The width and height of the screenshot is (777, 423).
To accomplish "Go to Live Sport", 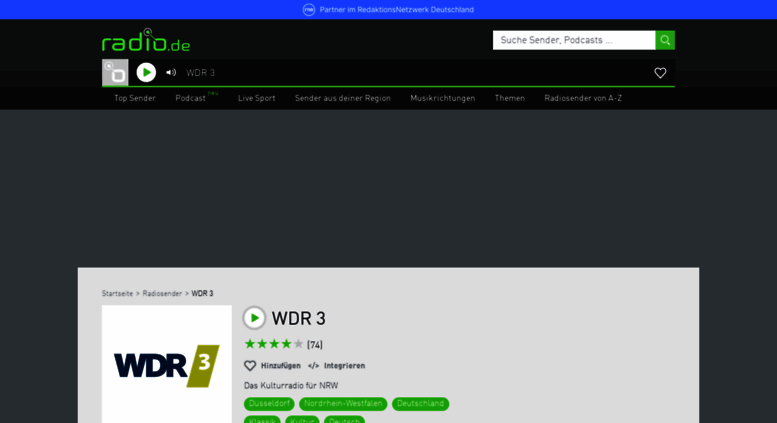I will pos(257,98).
